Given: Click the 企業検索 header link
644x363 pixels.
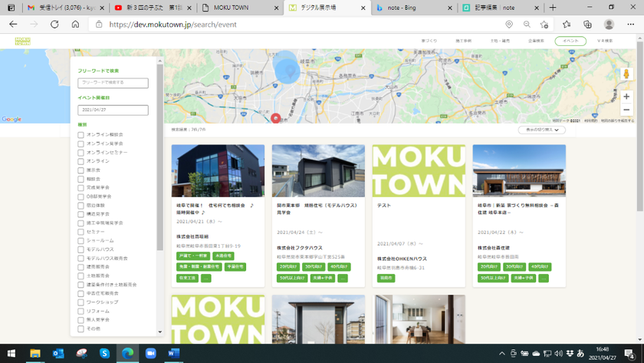Looking at the screenshot, I should (x=536, y=41).
